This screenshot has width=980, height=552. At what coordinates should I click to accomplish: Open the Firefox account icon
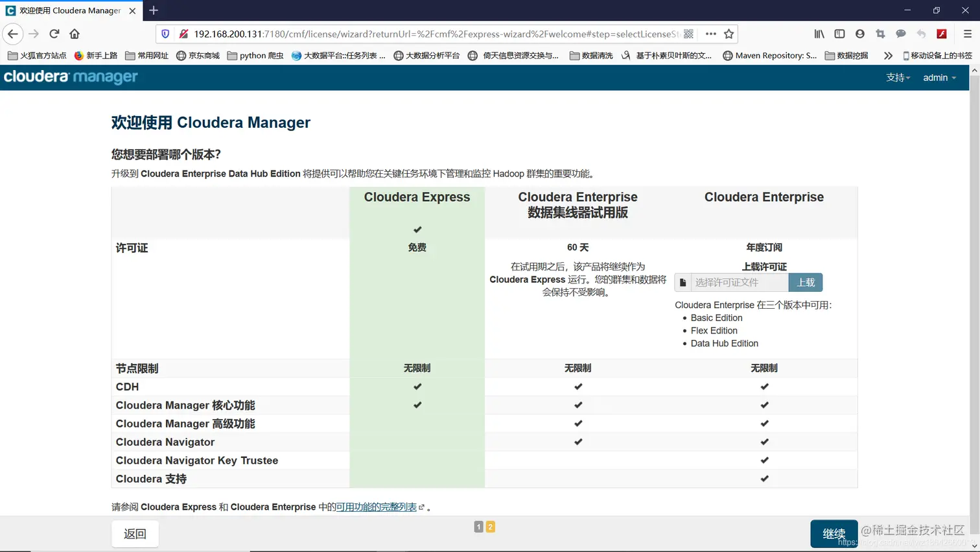[x=860, y=34]
